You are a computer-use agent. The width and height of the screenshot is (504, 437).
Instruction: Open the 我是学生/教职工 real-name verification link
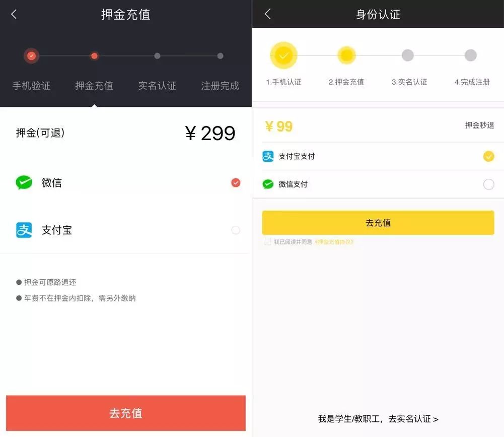click(x=378, y=419)
